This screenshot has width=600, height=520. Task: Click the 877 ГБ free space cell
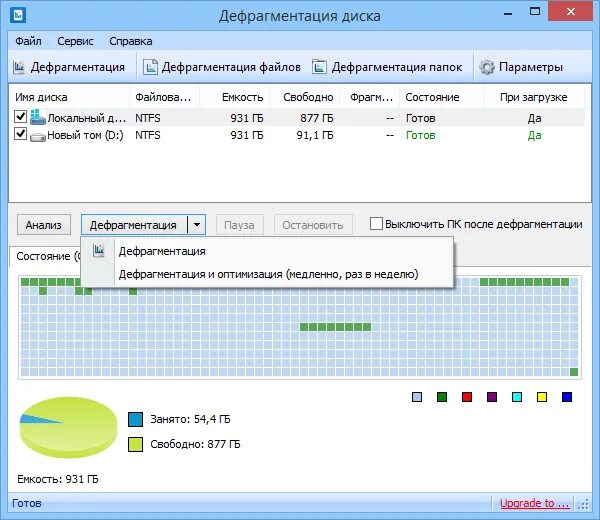tap(317, 118)
